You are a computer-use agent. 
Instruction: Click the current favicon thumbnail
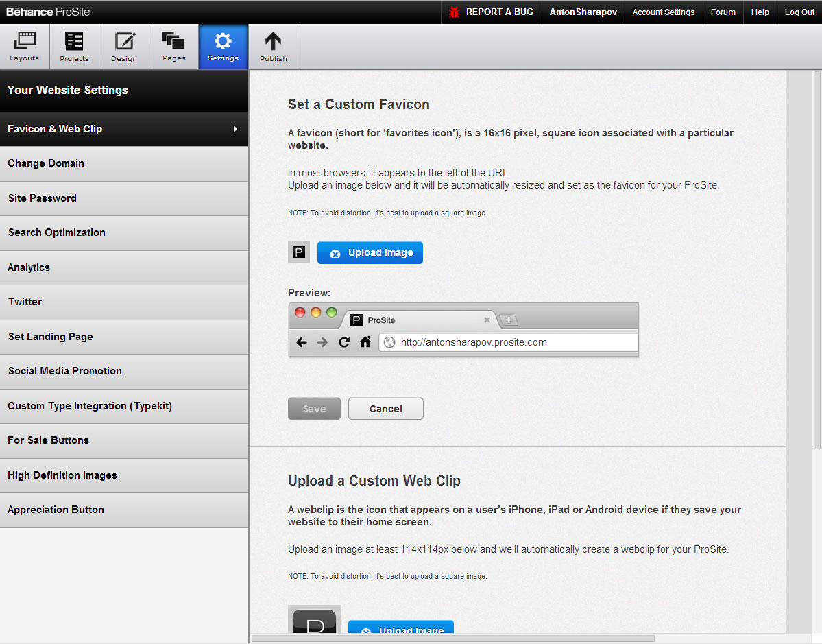(299, 252)
